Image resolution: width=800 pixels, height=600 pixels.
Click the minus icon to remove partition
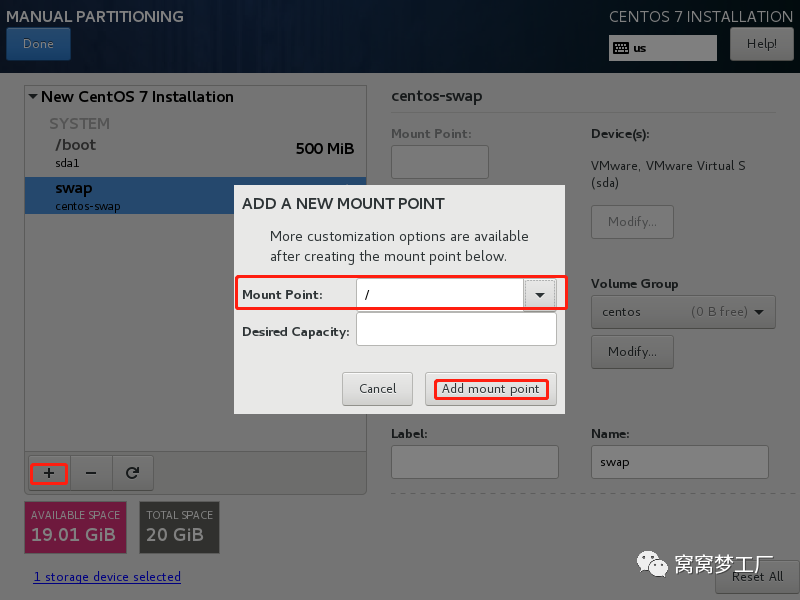click(91, 473)
